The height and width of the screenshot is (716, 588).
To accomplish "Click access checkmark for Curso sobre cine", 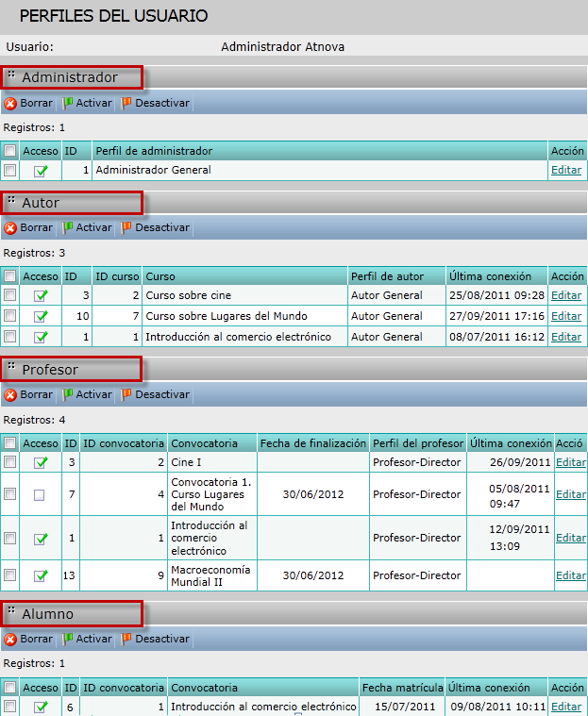I will pos(41,296).
